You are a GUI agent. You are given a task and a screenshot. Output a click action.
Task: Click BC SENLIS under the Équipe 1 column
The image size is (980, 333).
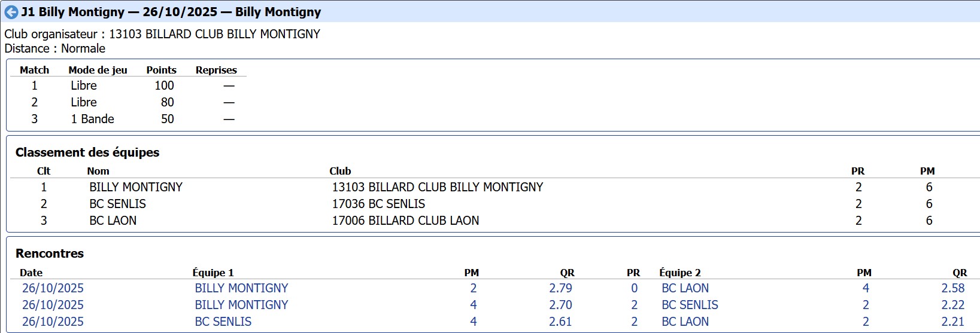point(223,322)
